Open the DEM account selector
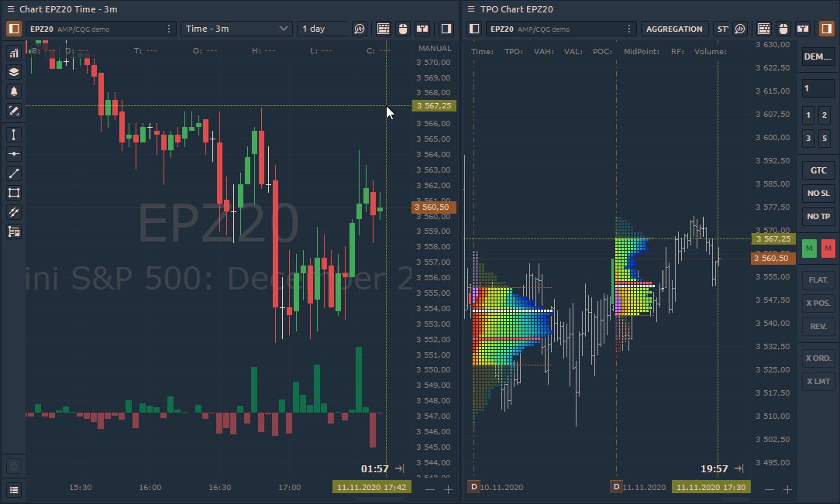Screen dimensions: 840x504 click(818, 57)
